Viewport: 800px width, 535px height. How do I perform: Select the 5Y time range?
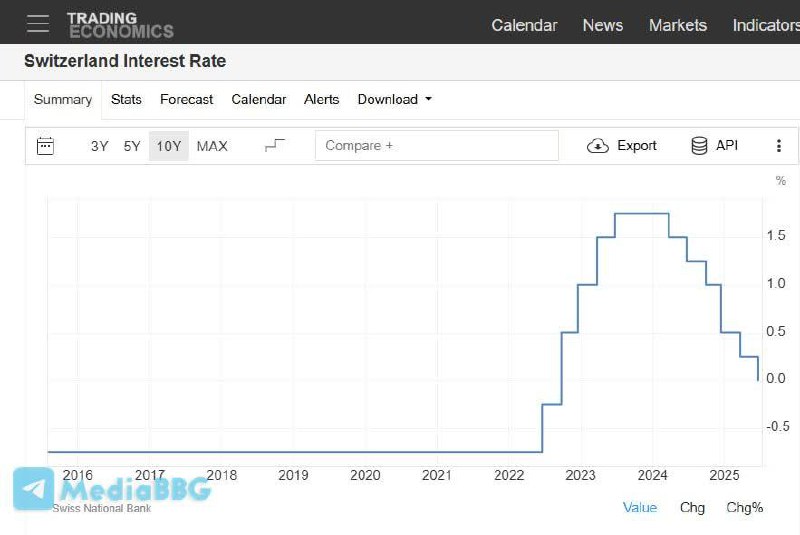pyautogui.click(x=132, y=146)
